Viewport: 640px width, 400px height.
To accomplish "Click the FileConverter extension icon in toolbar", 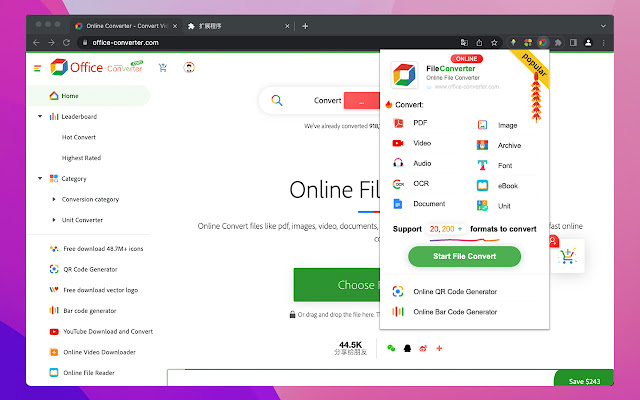I will tap(543, 42).
